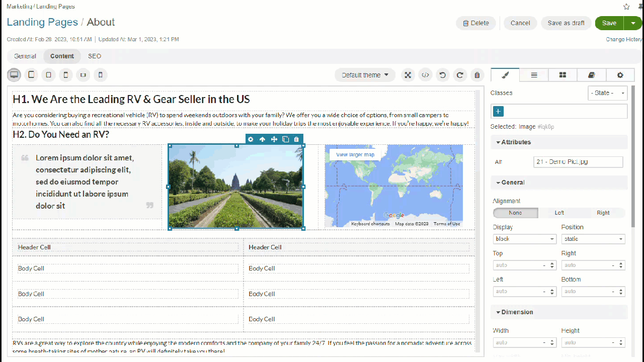Click the add class plus button
The image size is (644, 362).
pos(499,112)
